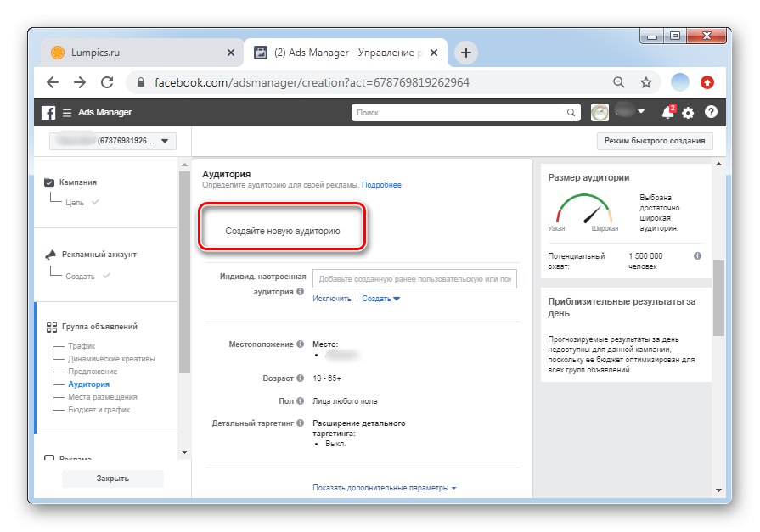
Task: Click info icon beside Детальный таргетинг
Action: click(x=300, y=423)
